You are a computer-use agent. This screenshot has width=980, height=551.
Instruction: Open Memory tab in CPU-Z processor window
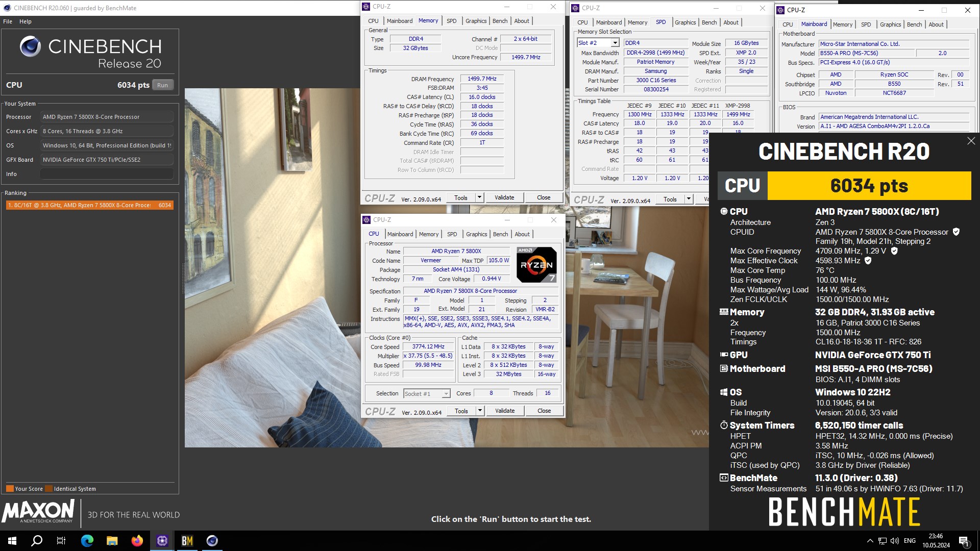[429, 234]
